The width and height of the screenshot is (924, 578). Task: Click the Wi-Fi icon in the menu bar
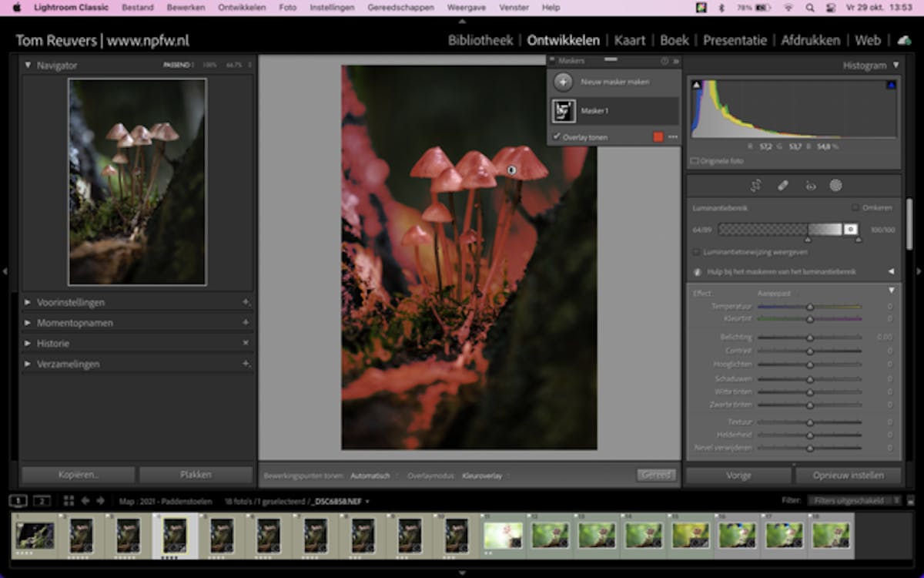pos(788,7)
